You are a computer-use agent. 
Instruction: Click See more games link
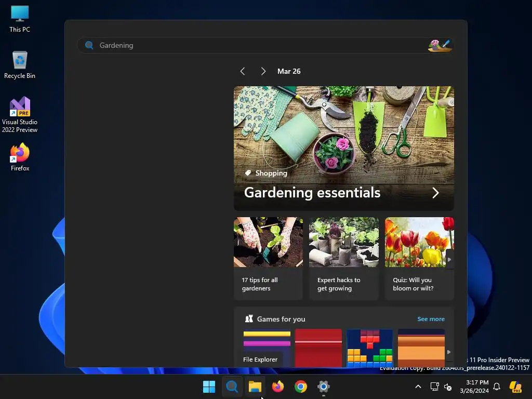point(431,319)
